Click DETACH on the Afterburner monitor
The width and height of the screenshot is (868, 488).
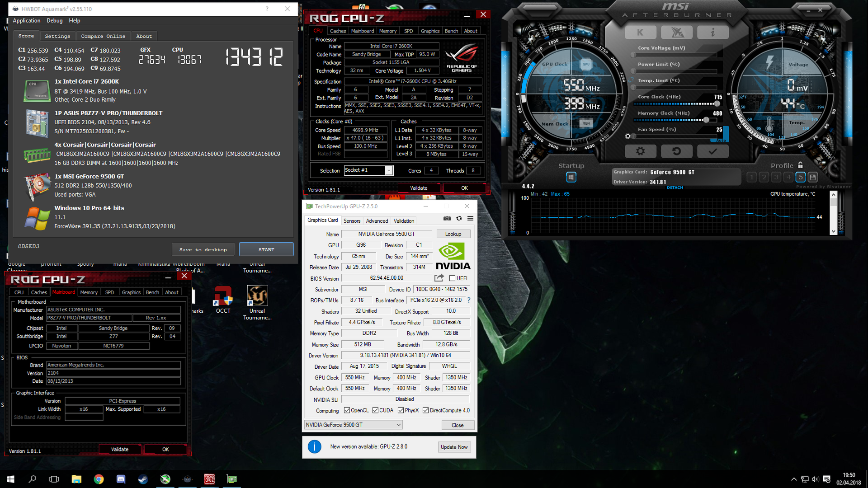675,188
